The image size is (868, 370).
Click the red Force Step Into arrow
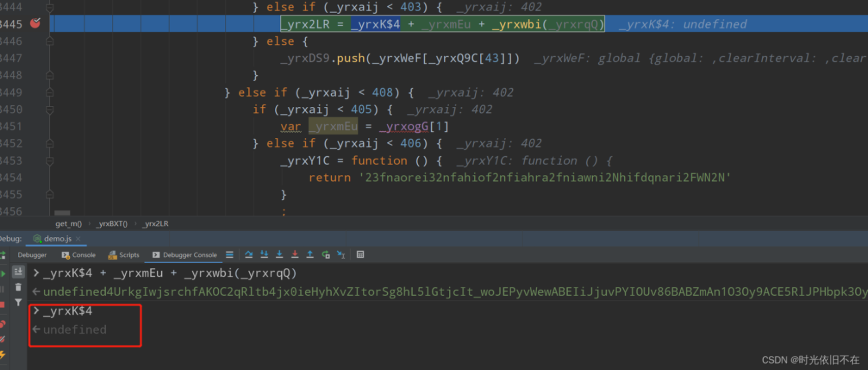click(295, 255)
